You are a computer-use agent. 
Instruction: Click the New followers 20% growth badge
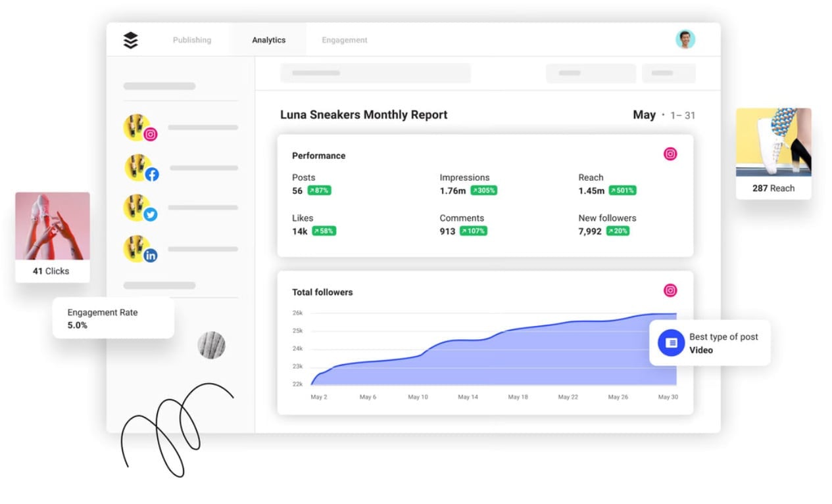point(618,231)
